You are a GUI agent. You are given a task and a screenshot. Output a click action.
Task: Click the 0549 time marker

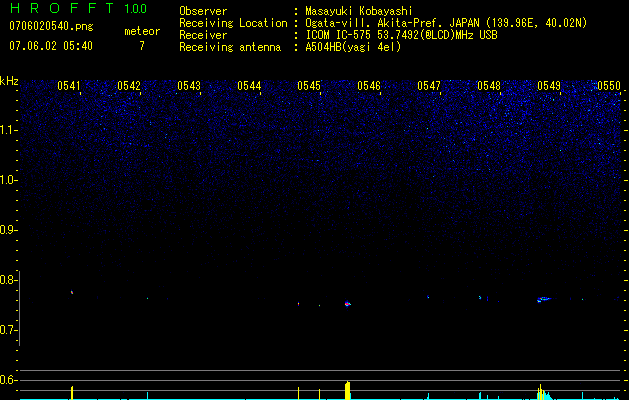coord(549,86)
